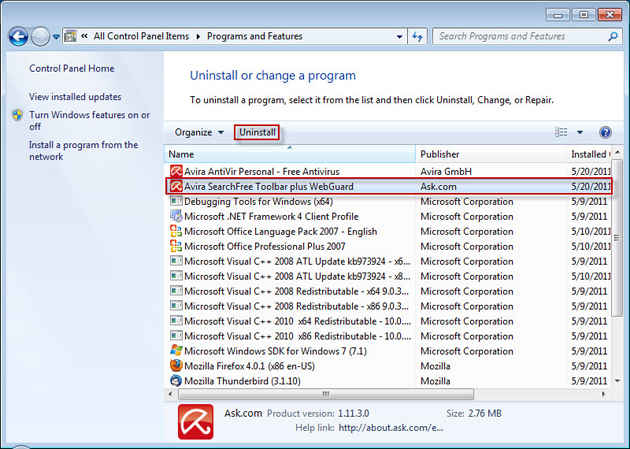Click the Mozilla Thunderbird icon
Viewport: 630px width, 449px height.
[x=176, y=381]
